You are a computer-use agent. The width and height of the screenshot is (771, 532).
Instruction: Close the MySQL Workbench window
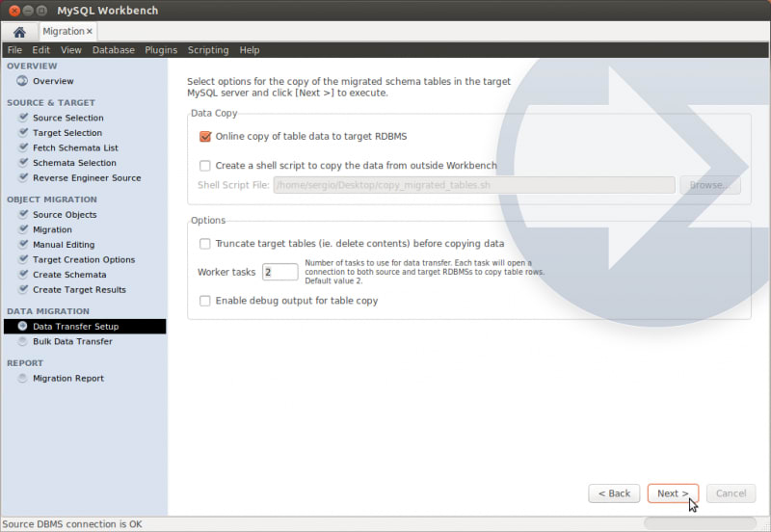(14, 11)
